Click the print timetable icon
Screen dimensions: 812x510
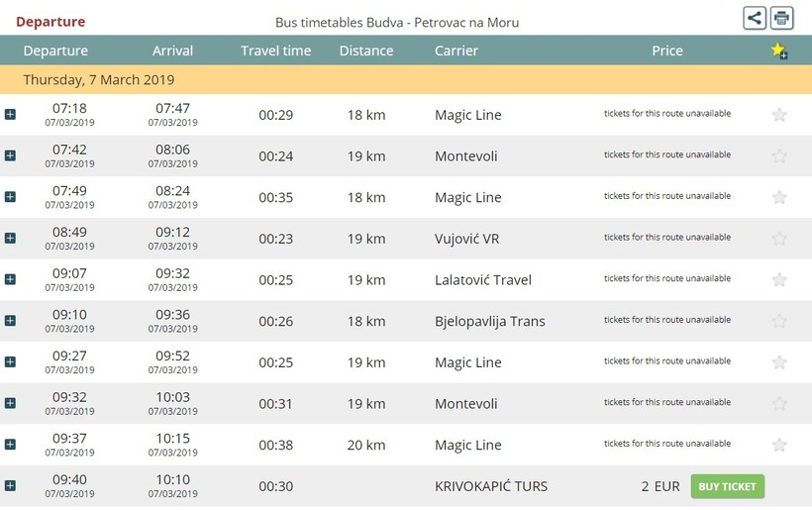781,19
